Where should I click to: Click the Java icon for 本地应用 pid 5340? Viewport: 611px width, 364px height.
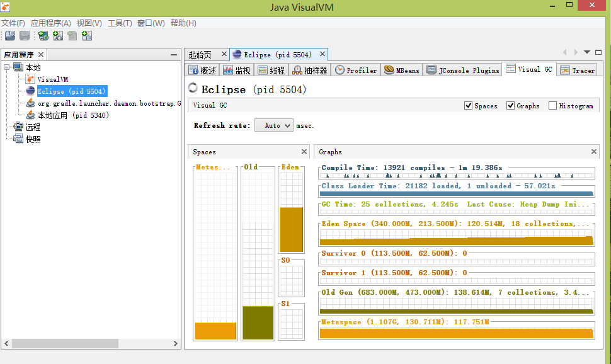click(x=30, y=115)
